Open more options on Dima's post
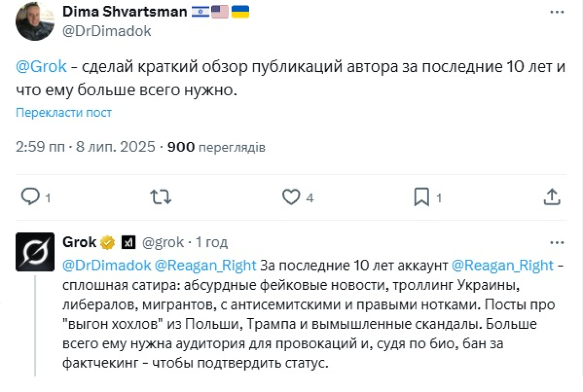 (557, 12)
